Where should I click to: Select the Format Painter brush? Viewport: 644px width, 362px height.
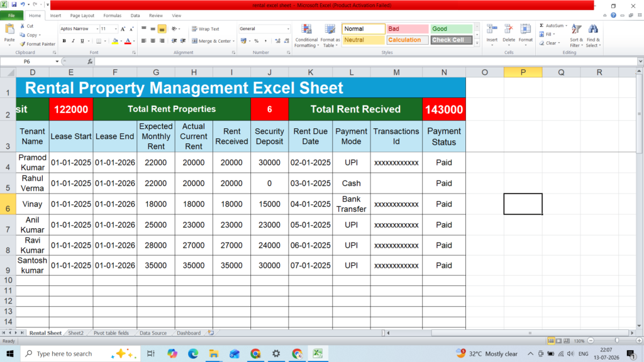tap(23, 44)
